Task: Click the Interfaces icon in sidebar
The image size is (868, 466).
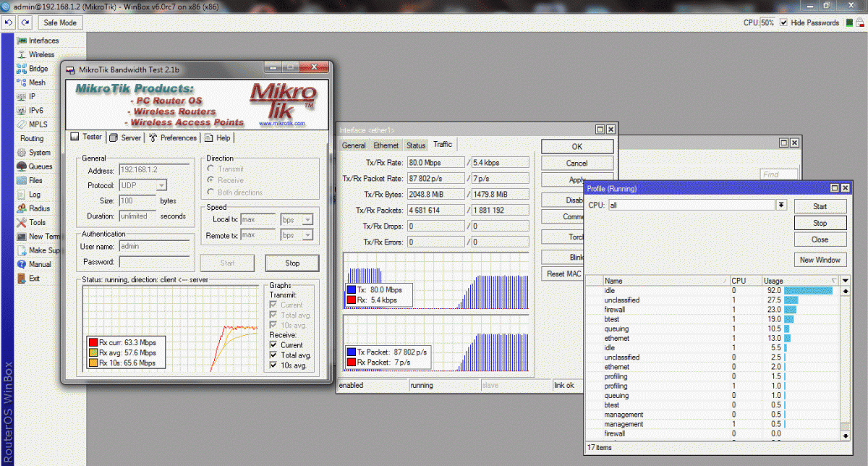Action: tap(22, 41)
